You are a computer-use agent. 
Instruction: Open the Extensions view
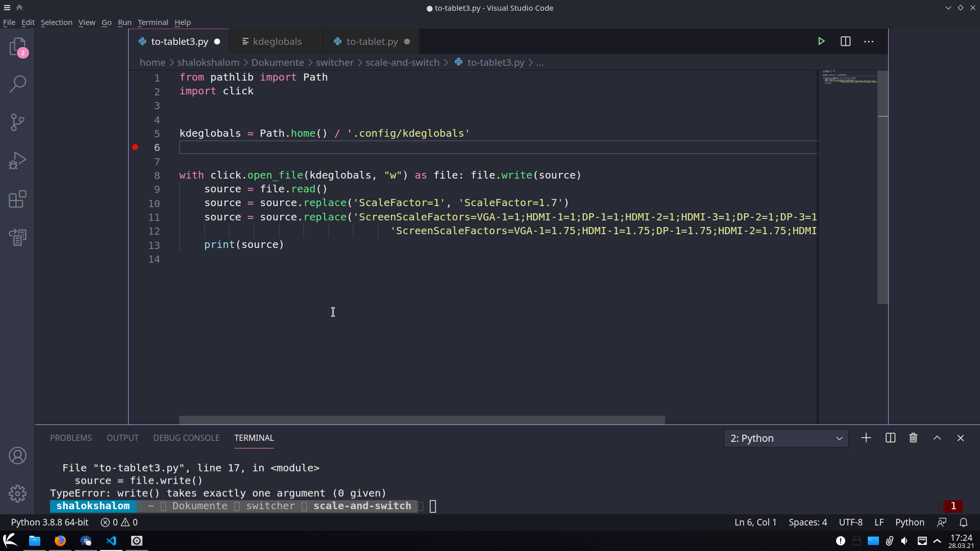tap(18, 199)
